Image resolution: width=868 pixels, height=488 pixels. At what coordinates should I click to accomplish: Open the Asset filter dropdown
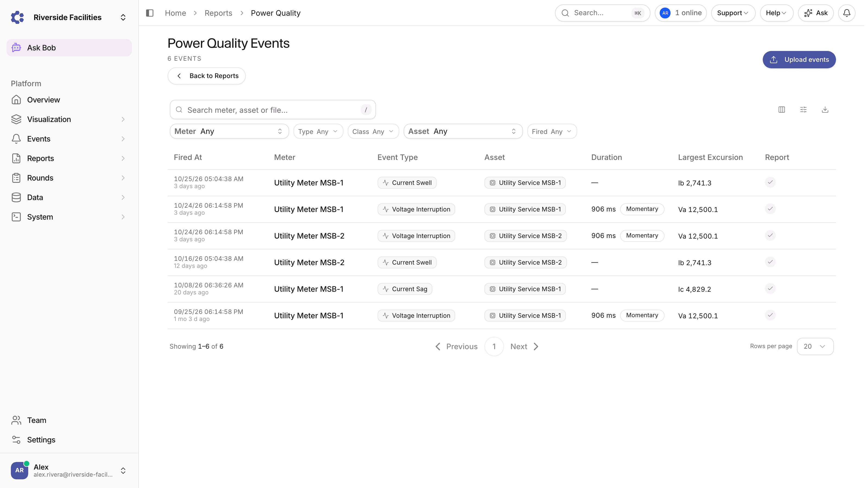tap(463, 131)
